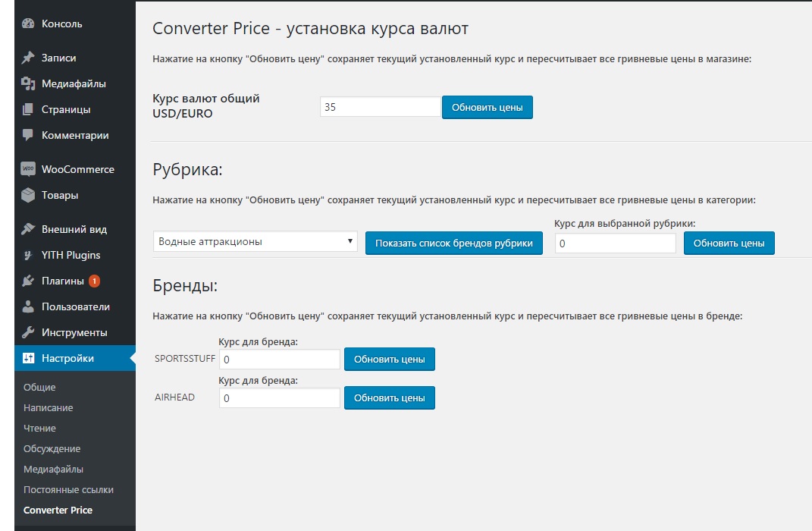Click the YITH Plugins icon
This screenshot has height=531, width=812.
(28, 256)
